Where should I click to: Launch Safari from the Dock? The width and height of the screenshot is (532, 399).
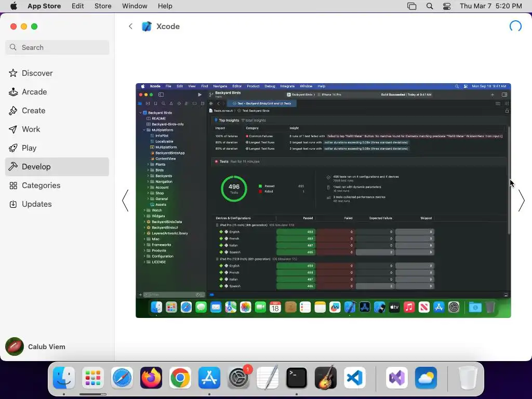(122, 378)
